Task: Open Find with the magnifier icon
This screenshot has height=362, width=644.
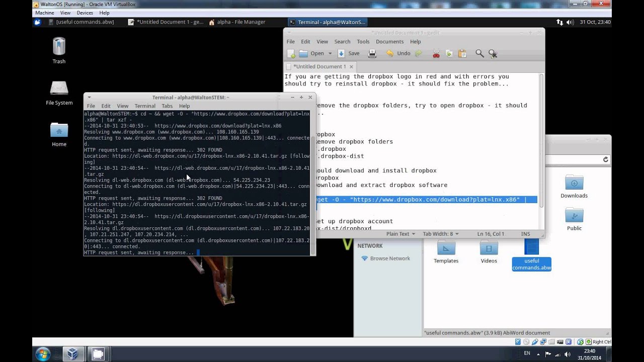Action: 479,53
